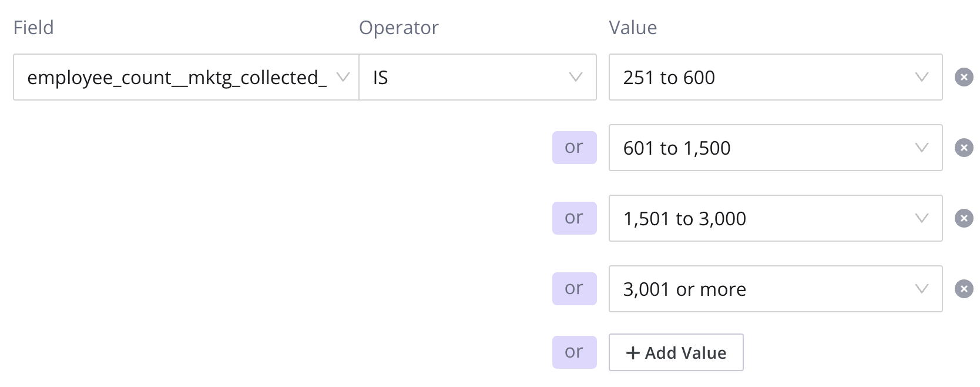Remove the "251 to 600" value
Screen dimensions: 980x387
pos(964,77)
